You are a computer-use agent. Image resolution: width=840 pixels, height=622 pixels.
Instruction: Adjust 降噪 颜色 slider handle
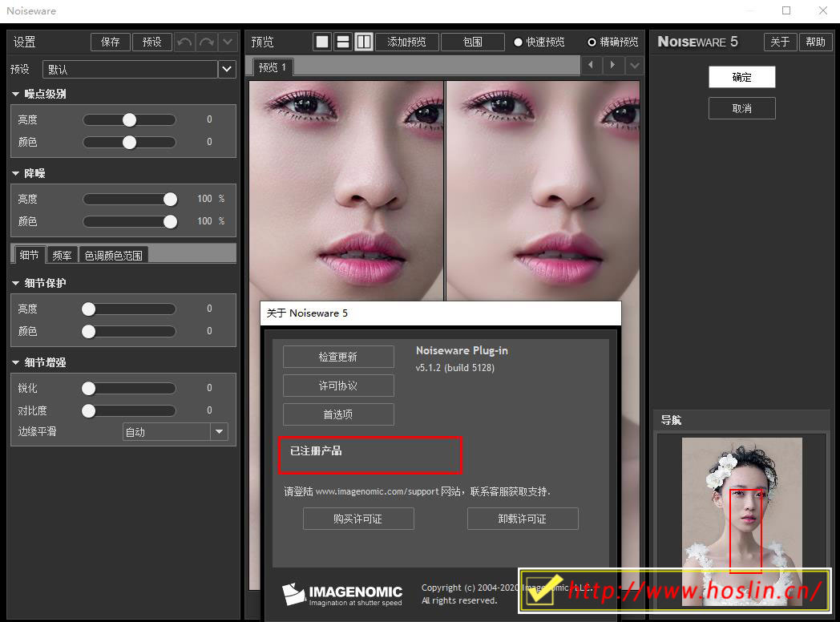(171, 222)
